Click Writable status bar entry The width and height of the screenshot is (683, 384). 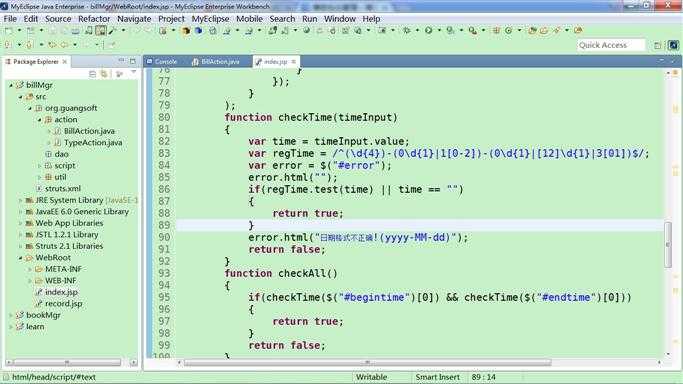pyautogui.click(x=371, y=377)
